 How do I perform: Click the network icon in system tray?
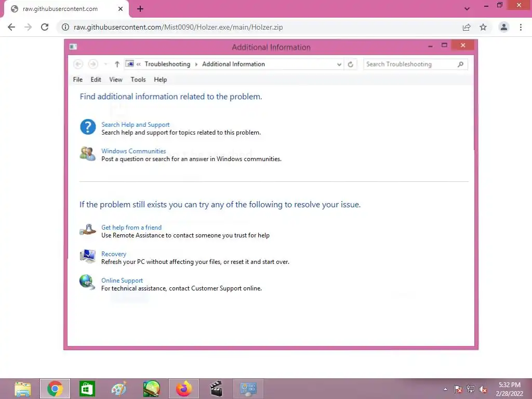coord(471,389)
